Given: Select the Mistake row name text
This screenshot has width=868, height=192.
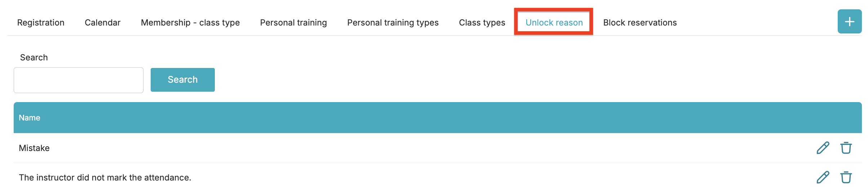Looking at the screenshot, I should pyautogui.click(x=34, y=148).
